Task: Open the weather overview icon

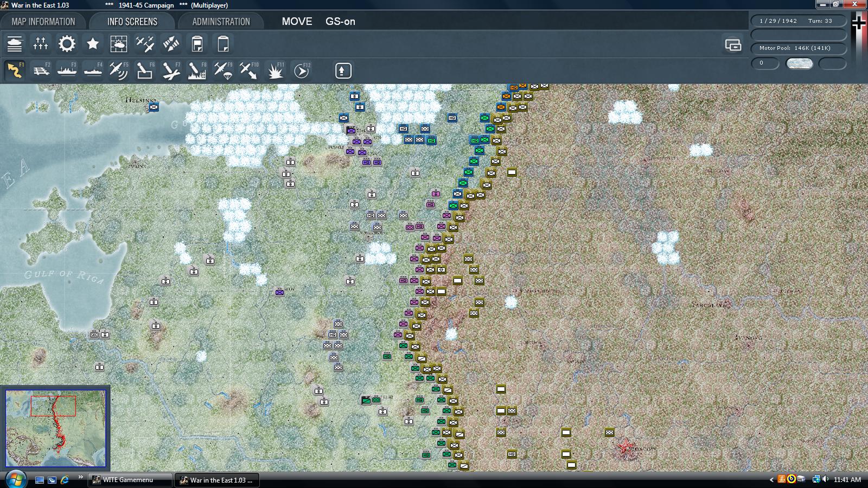Action: click(x=119, y=43)
